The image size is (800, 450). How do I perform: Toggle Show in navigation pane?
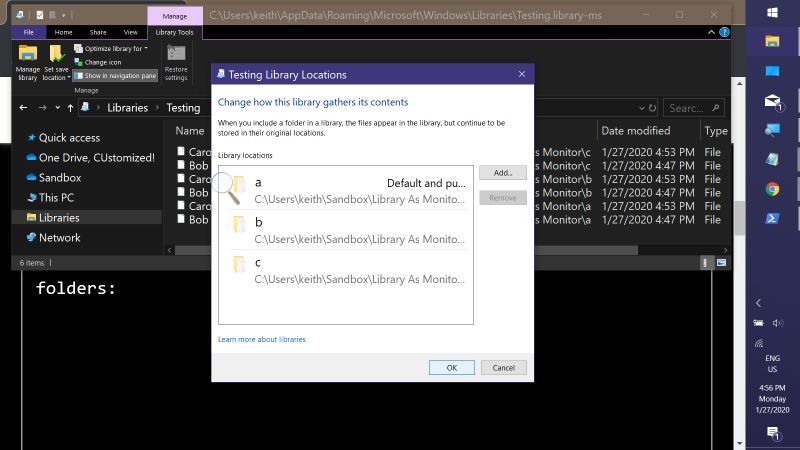point(115,76)
